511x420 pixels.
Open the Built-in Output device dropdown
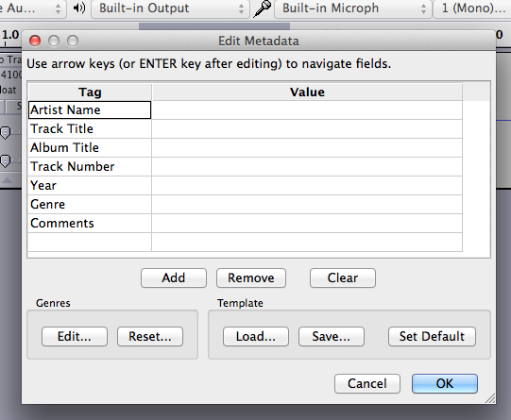pyautogui.click(x=170, y=8)
